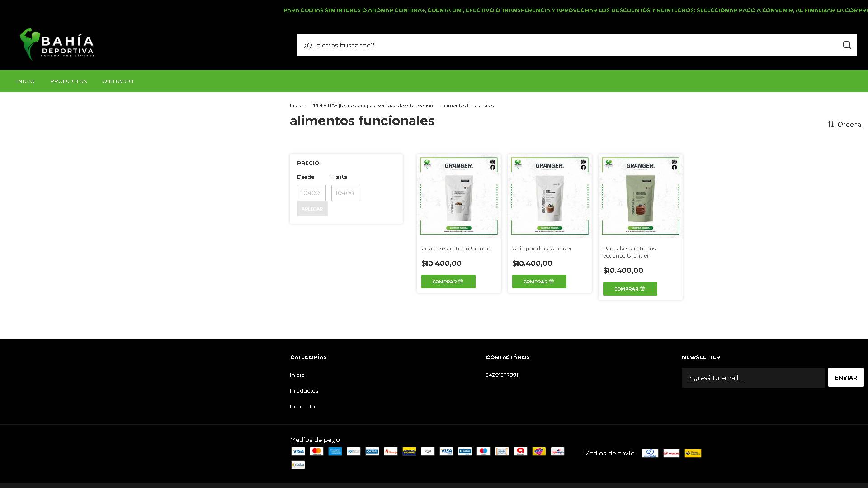Buy the Cupcake proteico Granger
Image resolution: width=868 pixels, height=488 pixels.
point(448,282)
